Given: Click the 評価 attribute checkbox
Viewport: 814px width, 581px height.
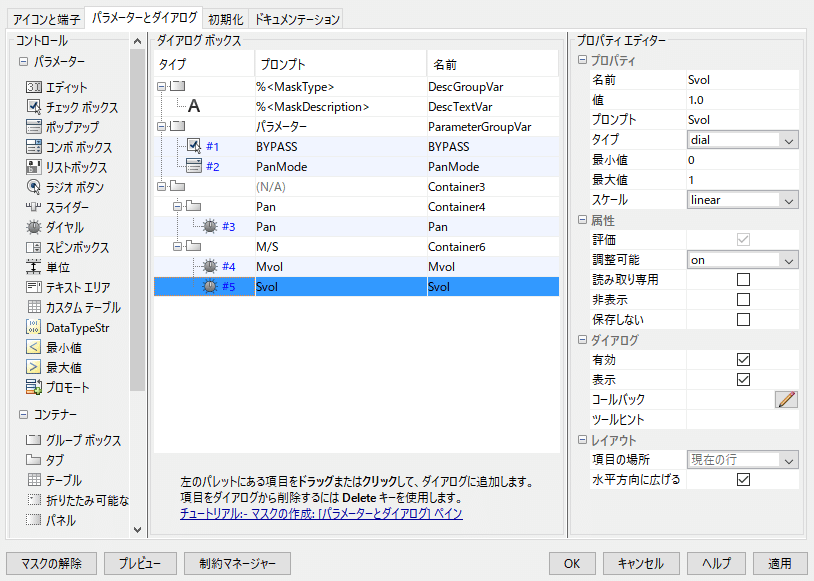Looking at the screenshot, I should (x=743, y=239).
